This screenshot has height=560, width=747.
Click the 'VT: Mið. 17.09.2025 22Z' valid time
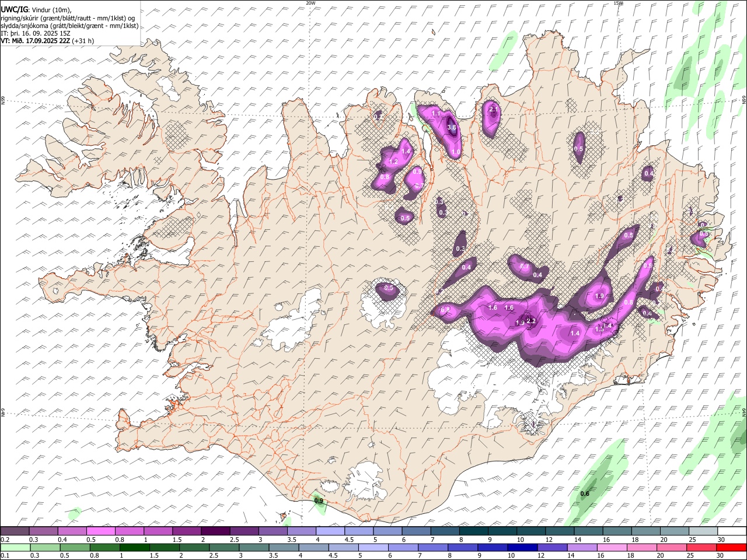35,41
